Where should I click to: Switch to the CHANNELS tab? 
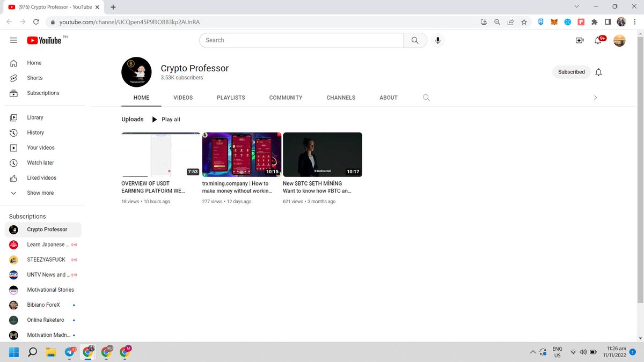341,98
